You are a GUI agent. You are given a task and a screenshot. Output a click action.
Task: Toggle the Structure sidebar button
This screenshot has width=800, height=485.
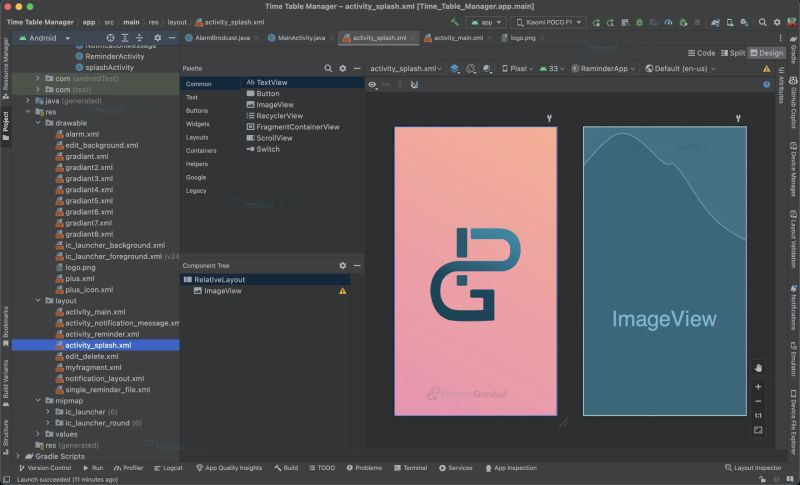pos(6,437)
